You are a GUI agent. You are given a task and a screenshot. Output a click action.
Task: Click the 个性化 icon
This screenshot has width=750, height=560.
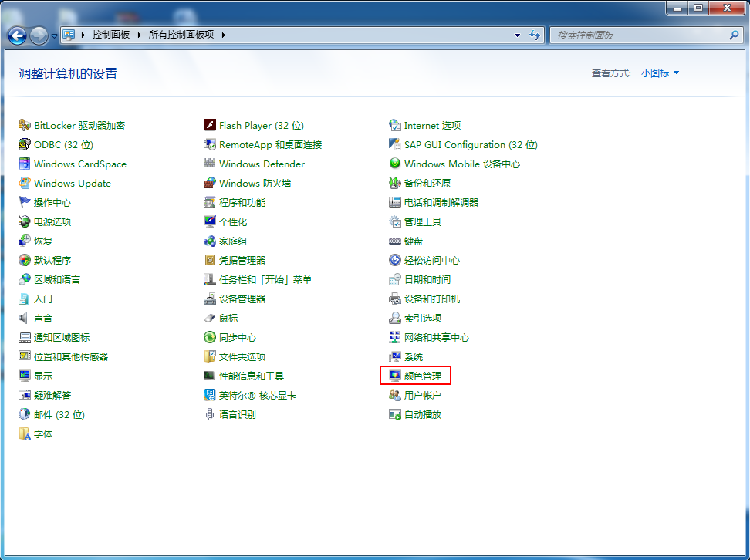pyautogui.click(x=210, y=221)
